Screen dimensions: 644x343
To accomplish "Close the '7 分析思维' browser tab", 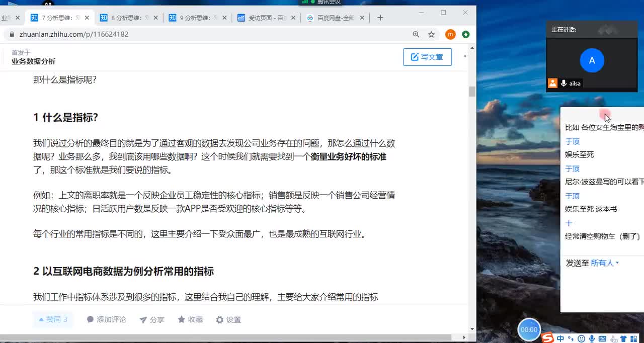I will pos(87,18).
